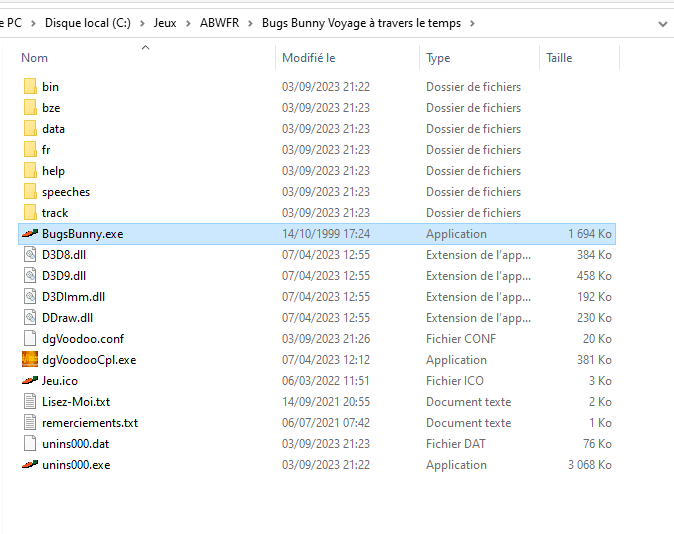Click the D3DImm.dll file icon
Viewport: 674px width, 534px height.
pyautogui.click(x=30, y=297)
